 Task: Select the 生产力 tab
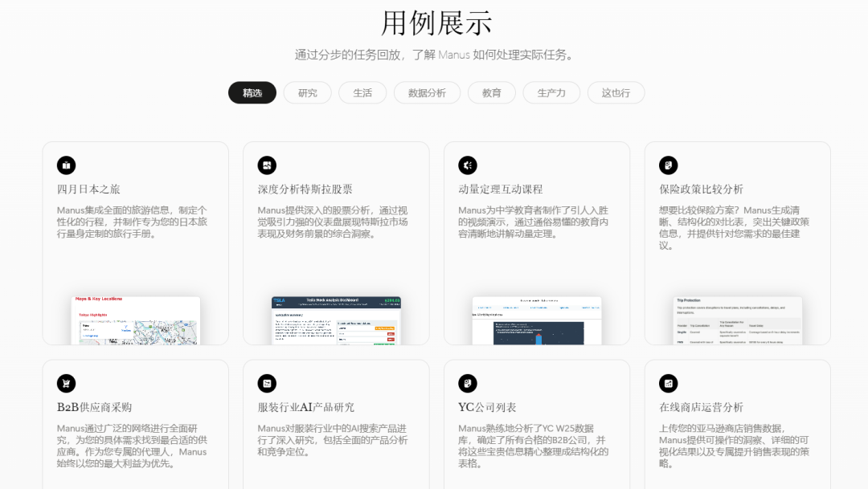click(551, 92)
